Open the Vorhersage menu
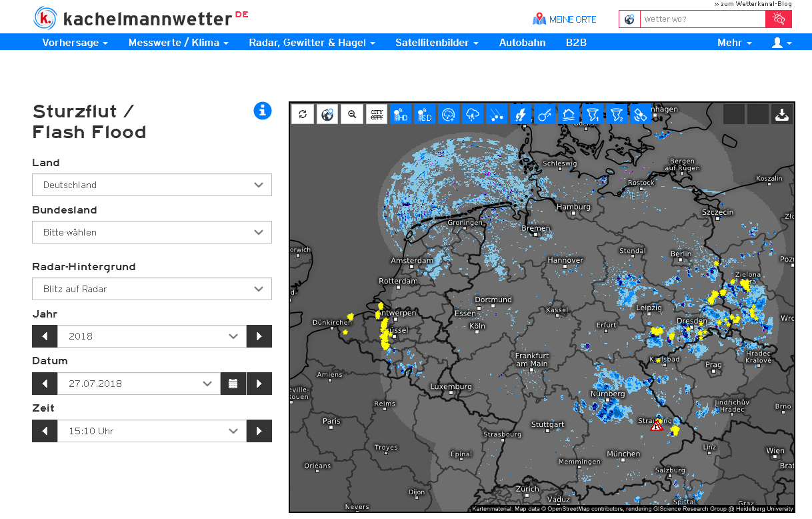 coord(75,43)
